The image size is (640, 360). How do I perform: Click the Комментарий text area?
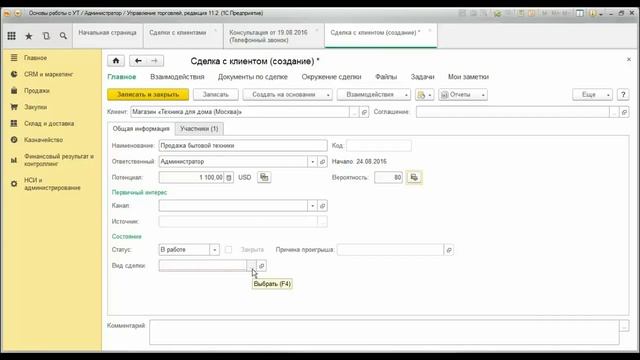384,332
